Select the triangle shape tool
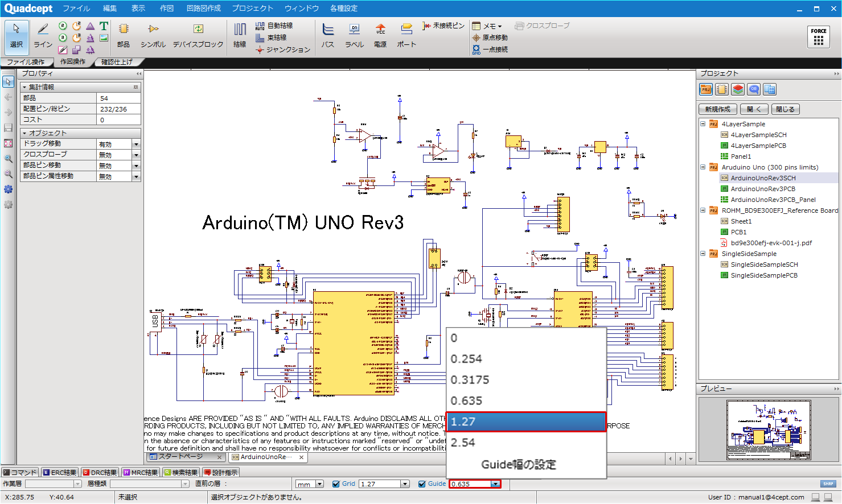842x504 pixels. coord(91,26)
